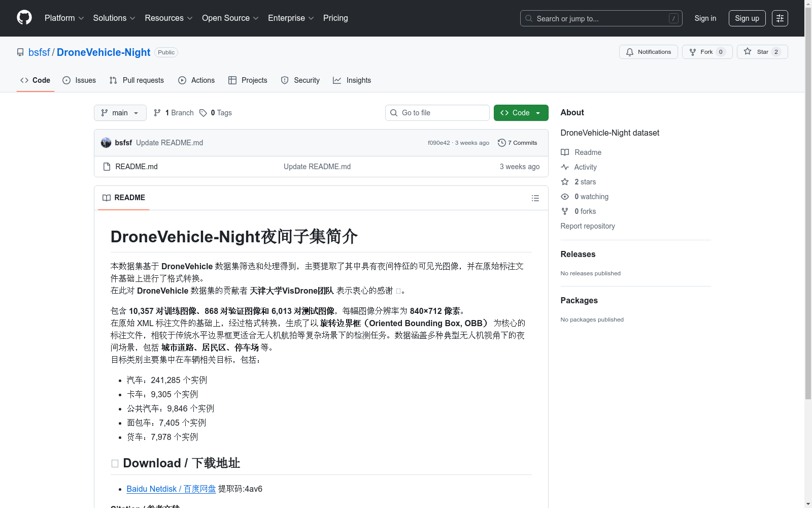Switch to the Code tab
812x508 pixels.
coord(36,80)
